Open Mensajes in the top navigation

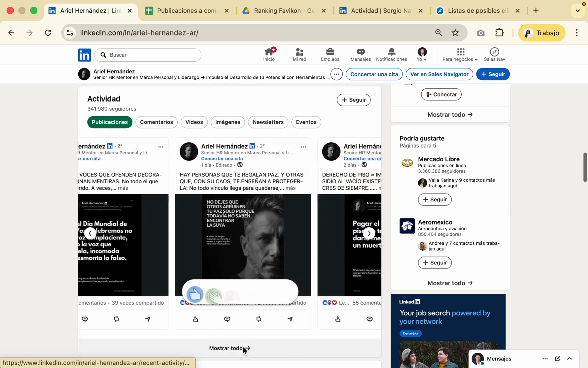[360, 55]
